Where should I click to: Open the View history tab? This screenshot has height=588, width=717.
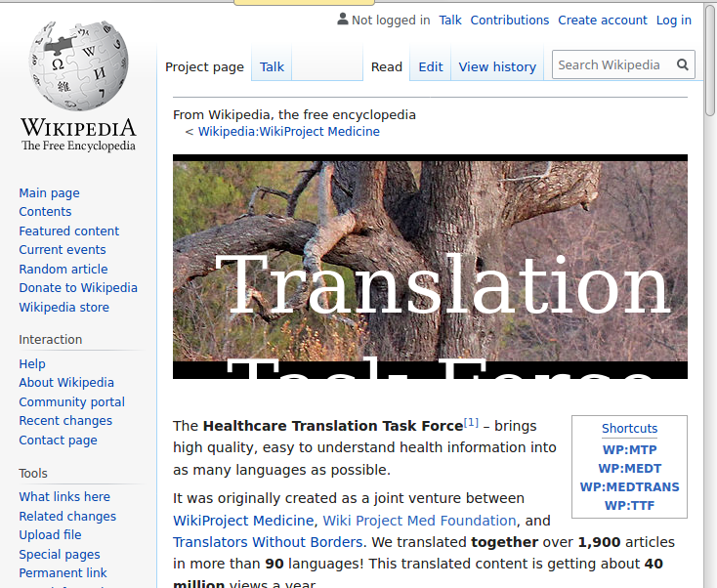497,66
